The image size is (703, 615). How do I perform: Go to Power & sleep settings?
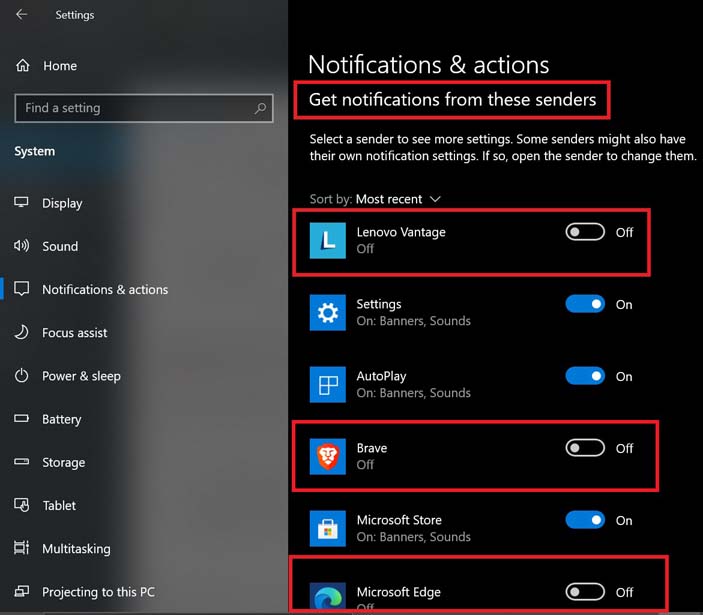(81, 376)
